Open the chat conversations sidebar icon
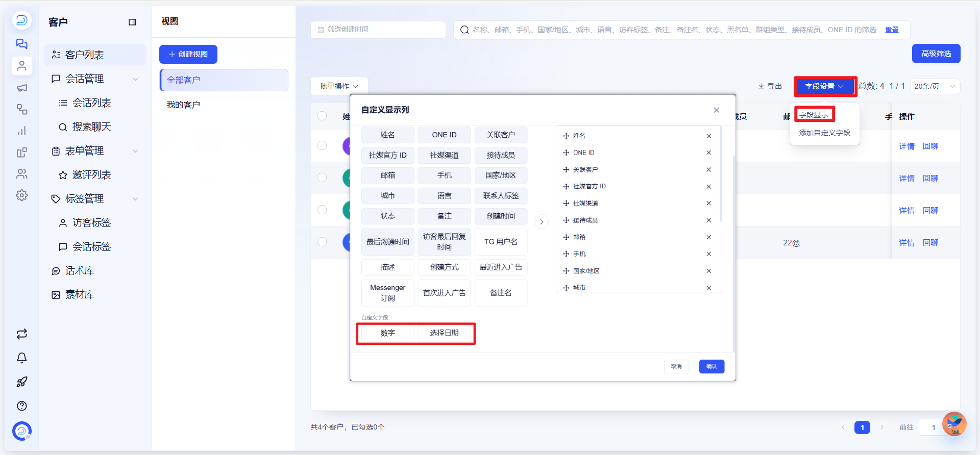Image resolution: width=980 pixels, height=455 pixels. (x=21, y=44)
